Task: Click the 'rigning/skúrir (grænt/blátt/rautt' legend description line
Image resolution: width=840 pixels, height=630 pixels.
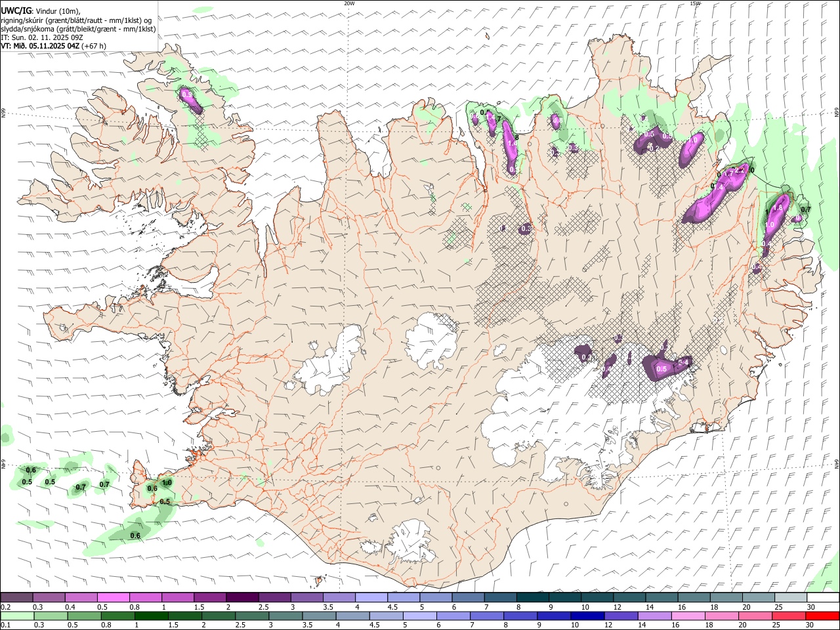Action: (77, 20)
